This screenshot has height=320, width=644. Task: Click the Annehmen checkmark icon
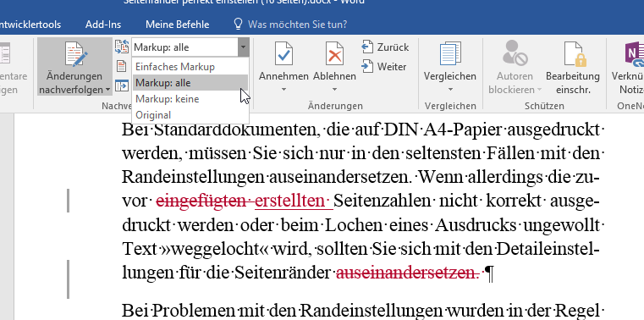tap(283, 54)
